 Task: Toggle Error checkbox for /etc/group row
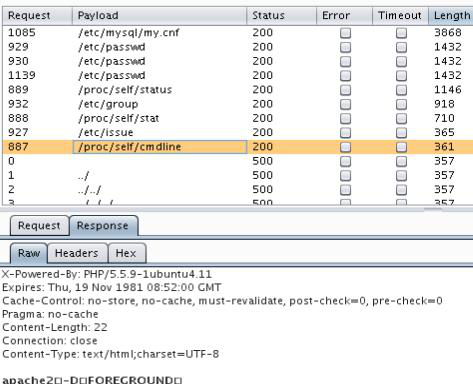pyautogui.click(x=345, y=104)
